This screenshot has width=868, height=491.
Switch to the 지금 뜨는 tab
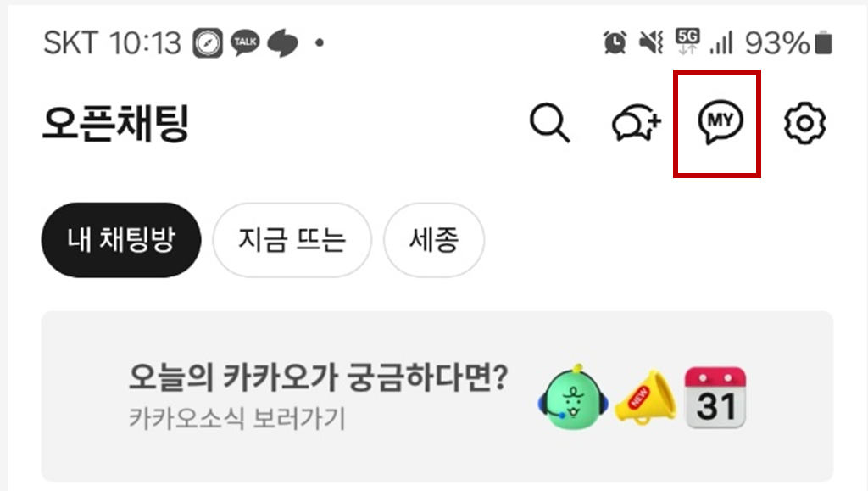[292, 240]
